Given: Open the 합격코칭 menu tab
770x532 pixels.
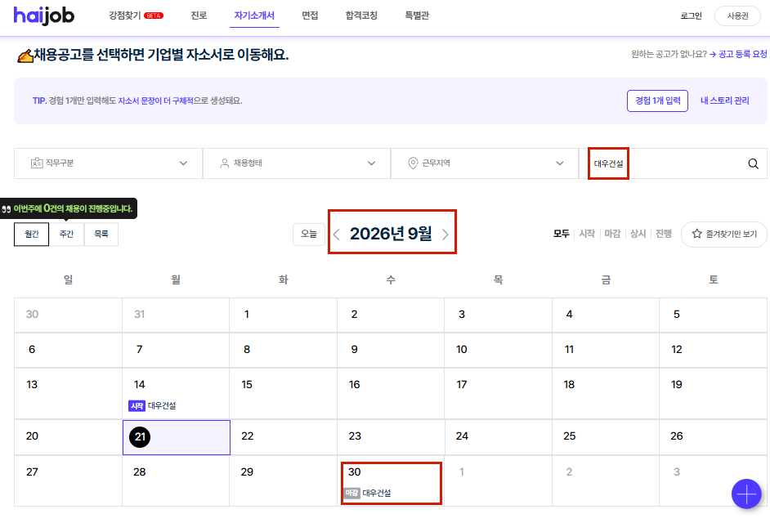Looking at the screenshot, I should [x=361, y=16].
